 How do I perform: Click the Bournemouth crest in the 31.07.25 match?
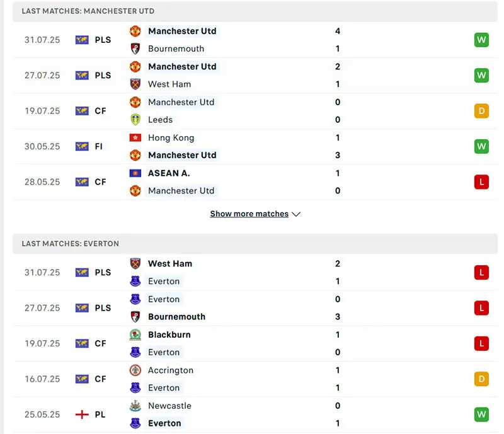(x=135, y=49)
